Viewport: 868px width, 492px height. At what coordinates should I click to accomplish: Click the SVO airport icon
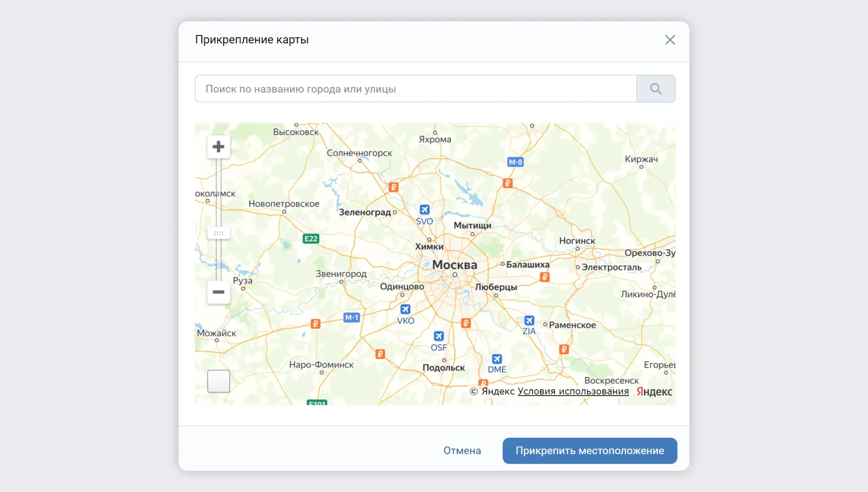point(425,210)
